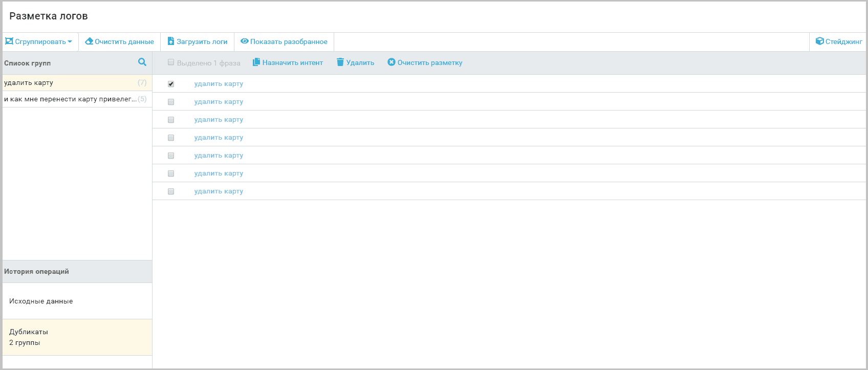This screenshot has height=370, width=868.
Task: Click the X circle icon for Очистить разметку
Action: (392, 62)
